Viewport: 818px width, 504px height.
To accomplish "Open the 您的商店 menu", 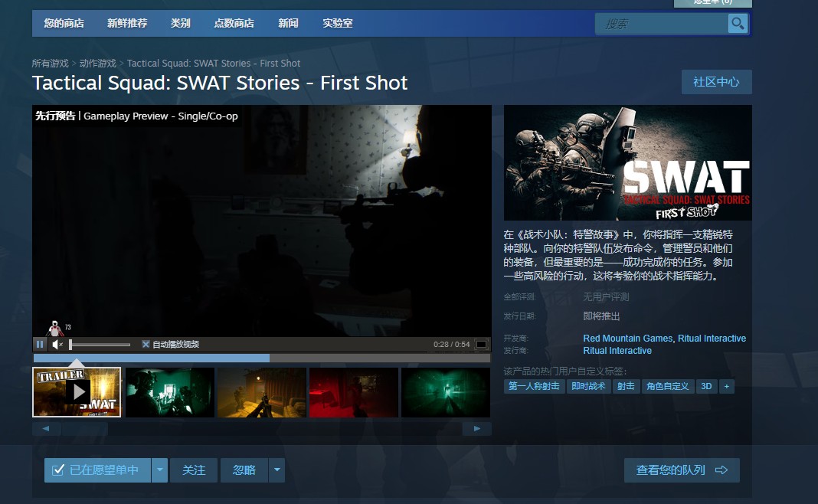I will pos(64,24).
